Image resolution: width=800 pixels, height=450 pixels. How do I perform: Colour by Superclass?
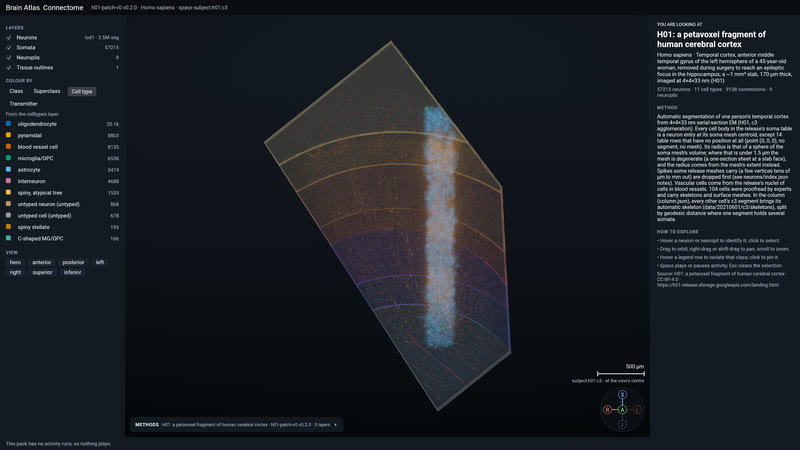click(x=47, y=91)
